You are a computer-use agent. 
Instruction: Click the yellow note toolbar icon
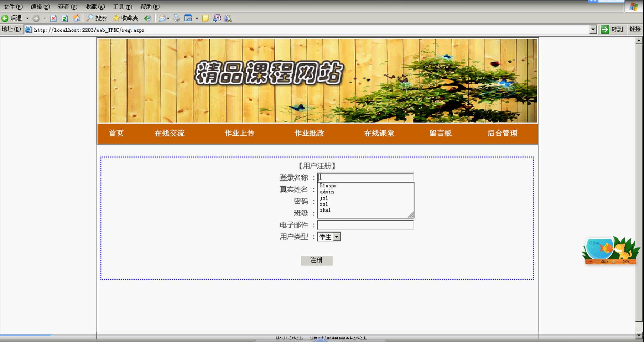coord(206,18)
